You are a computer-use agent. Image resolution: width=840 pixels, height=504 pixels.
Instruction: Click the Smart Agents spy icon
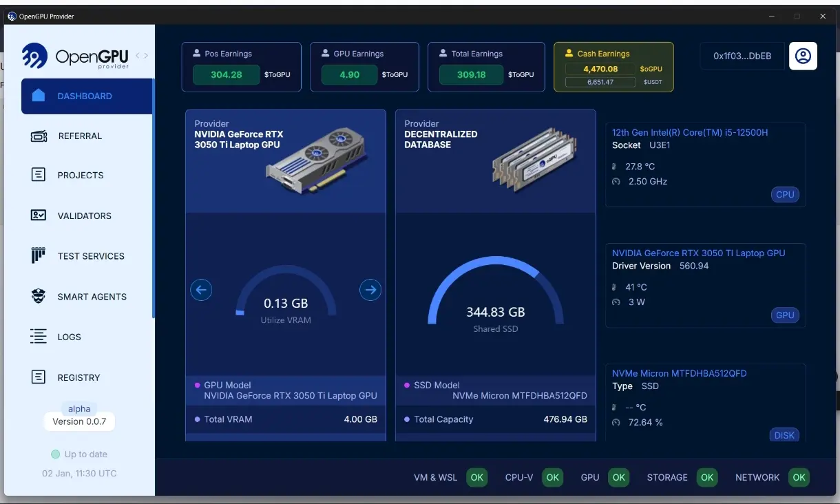(x=39, y=296)
